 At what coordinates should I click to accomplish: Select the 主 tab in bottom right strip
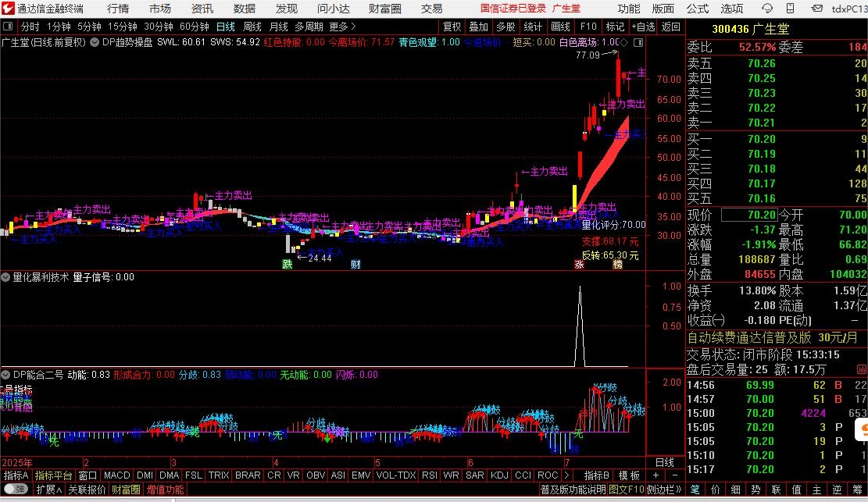[x=816, y=490]
